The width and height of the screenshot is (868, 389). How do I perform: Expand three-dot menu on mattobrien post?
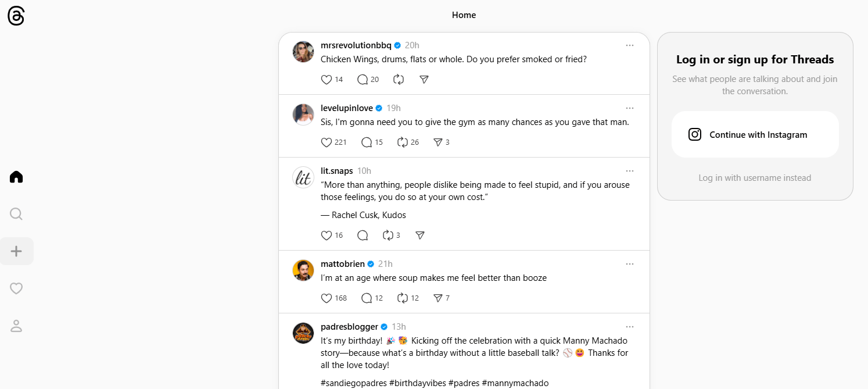630,264
